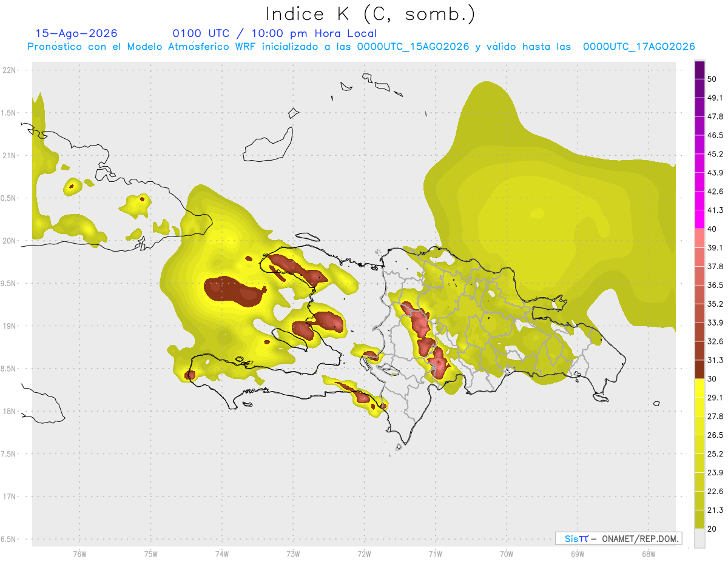Click the colorbar value '37.8'

click(715, 266)
